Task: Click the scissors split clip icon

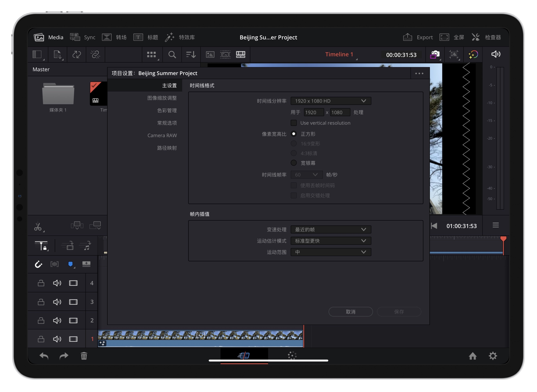Action: tap(38, 226)
